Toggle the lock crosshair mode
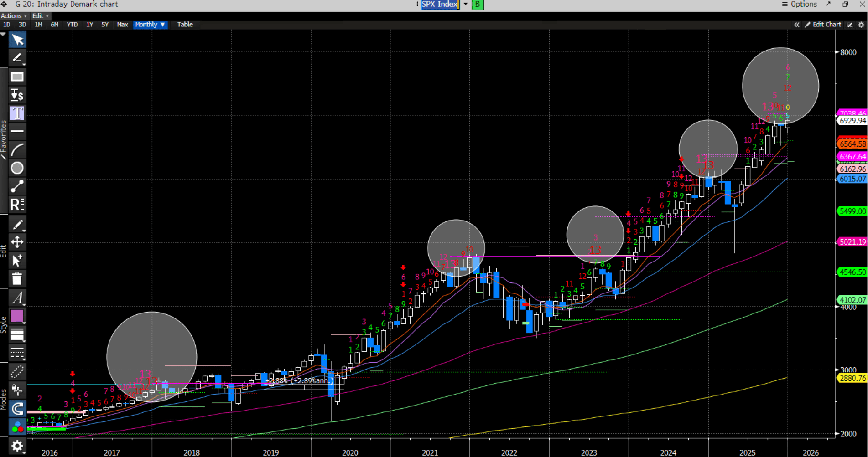 point(17,390)
